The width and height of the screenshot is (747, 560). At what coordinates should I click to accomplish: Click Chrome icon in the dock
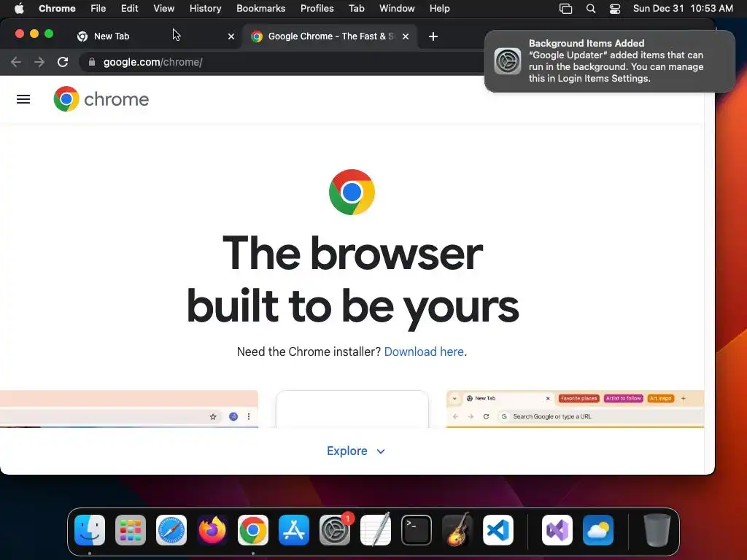pos(253,530)
